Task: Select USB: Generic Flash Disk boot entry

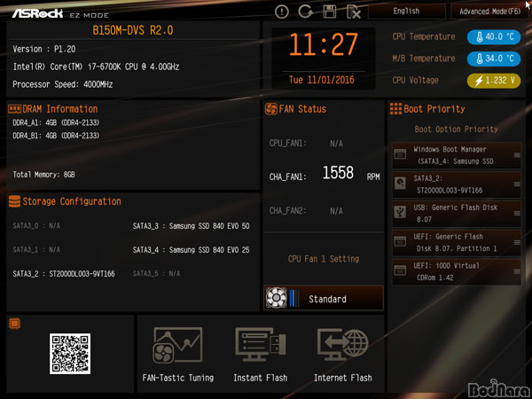Action: 457,214
